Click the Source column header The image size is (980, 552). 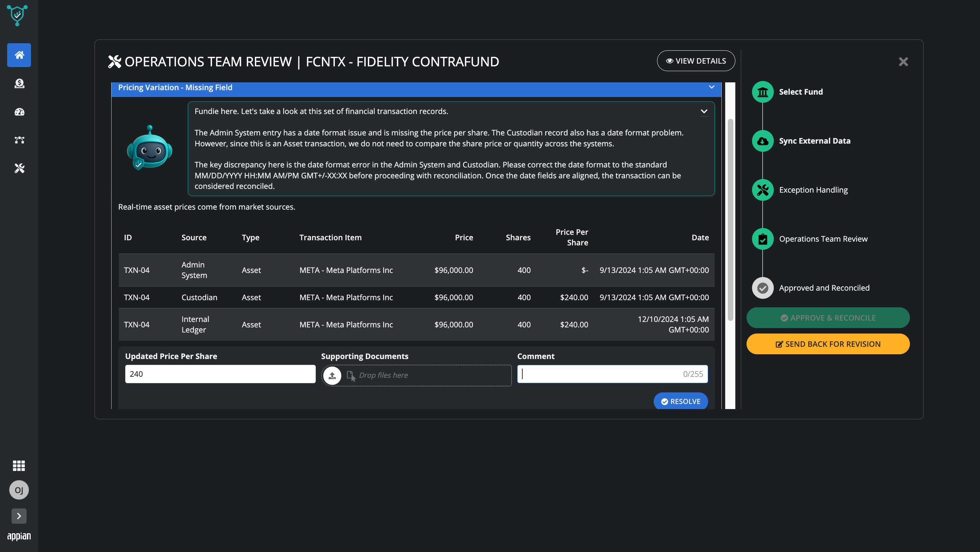[x=194, y=238]
